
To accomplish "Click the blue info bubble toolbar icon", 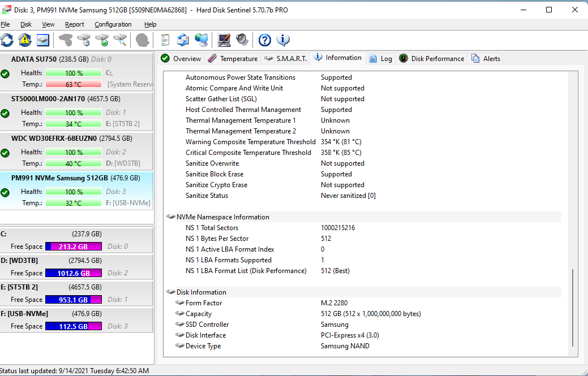I will pos(283,40).
